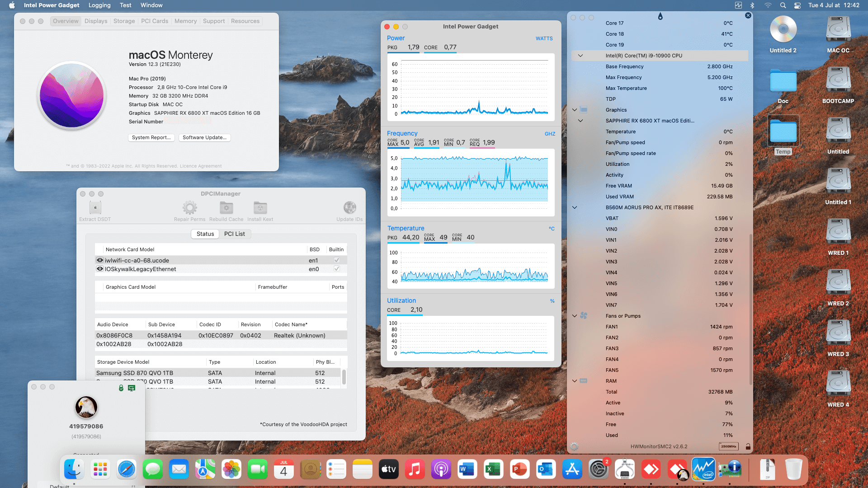Open Photos app in Dock
Image resolution: width=868 pixels, height=488 pixels.
(x=231, y=469)
